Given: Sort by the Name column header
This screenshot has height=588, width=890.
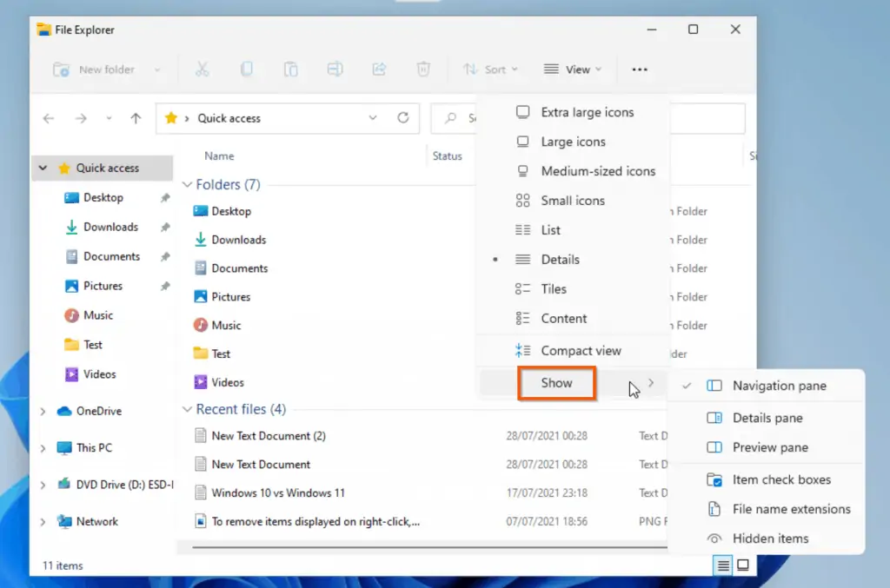Looking at the screenshot, I should point(219,156).
